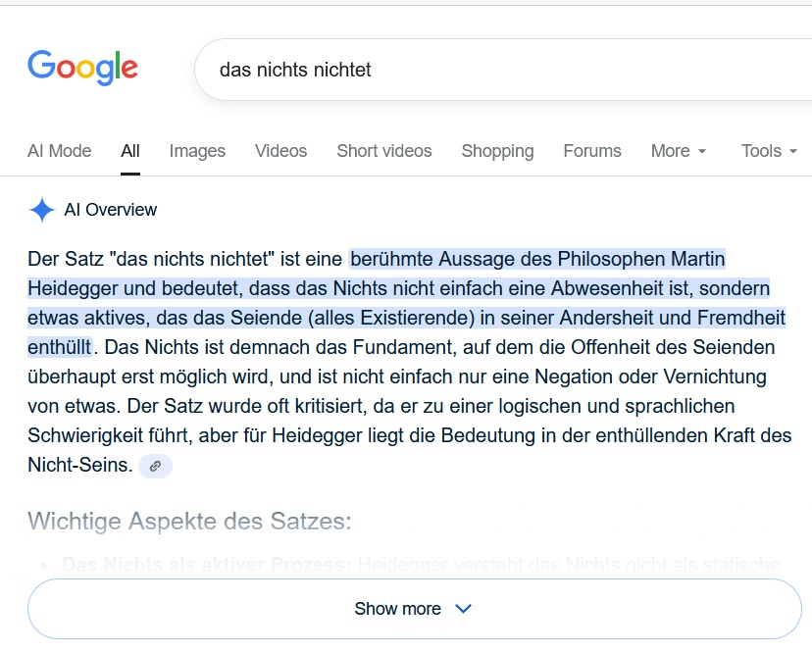Open the Tools dropdown
Screen dimensions: 812x652
pyautogui.click(x=769, y=151)
